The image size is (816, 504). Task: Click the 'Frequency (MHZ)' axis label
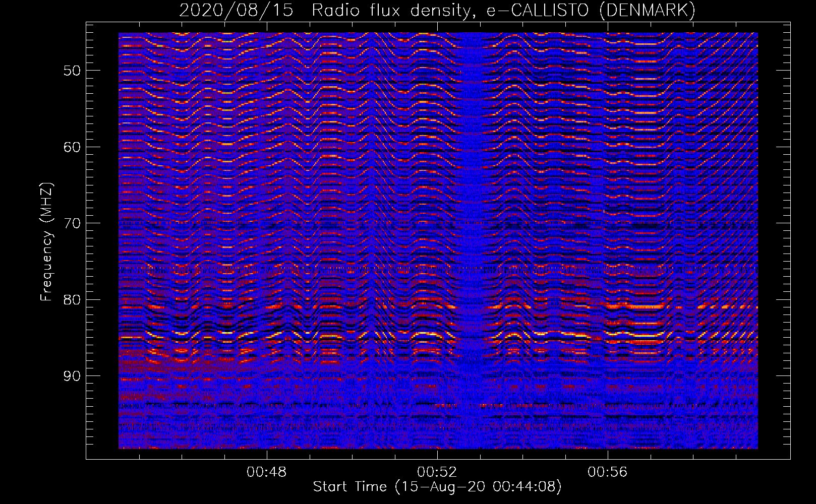(46, 242)
